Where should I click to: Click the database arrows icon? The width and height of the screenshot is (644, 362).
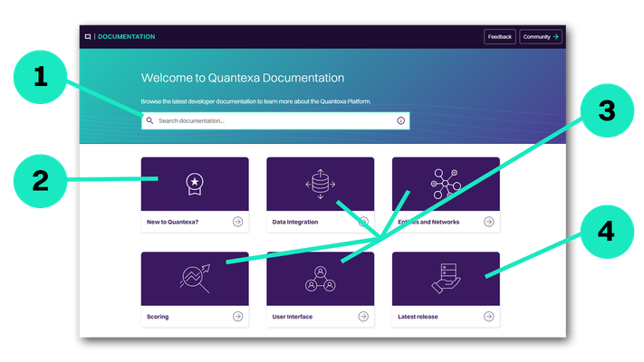[x=321, y=185]
